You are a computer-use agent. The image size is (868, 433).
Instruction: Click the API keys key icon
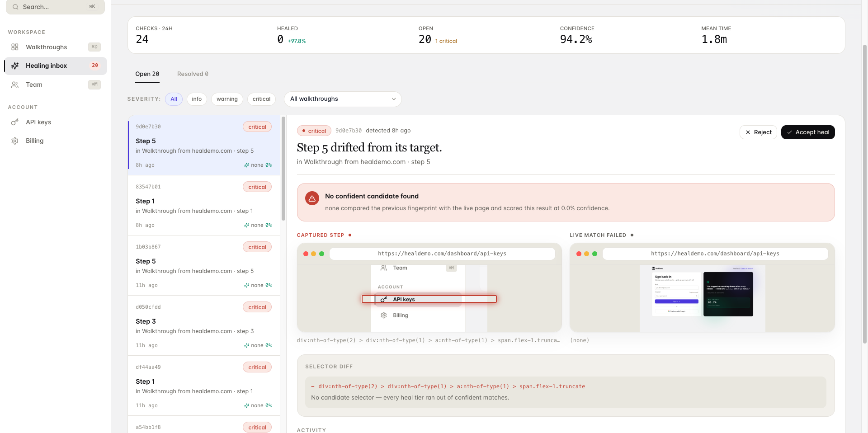(15, 122)
